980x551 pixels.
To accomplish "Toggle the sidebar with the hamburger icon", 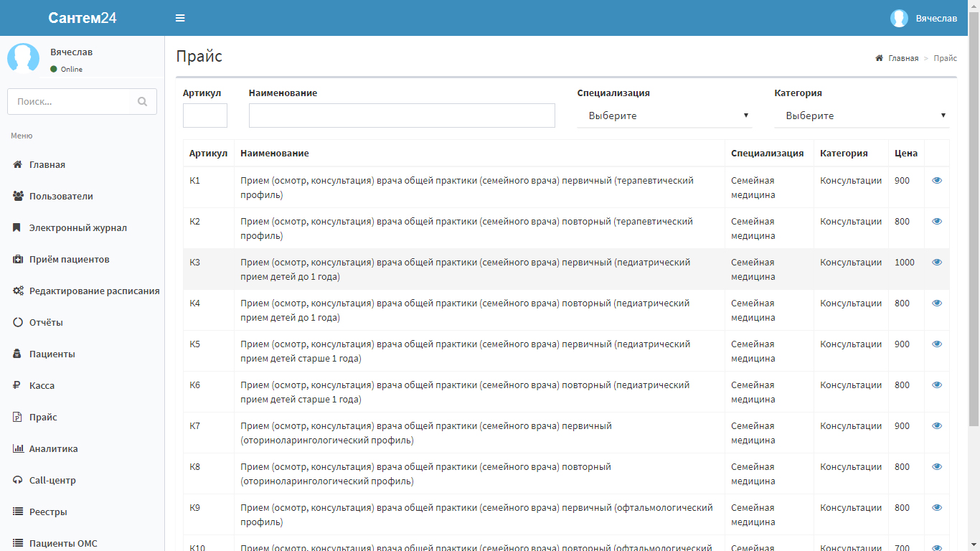I will tap(180, 18).
